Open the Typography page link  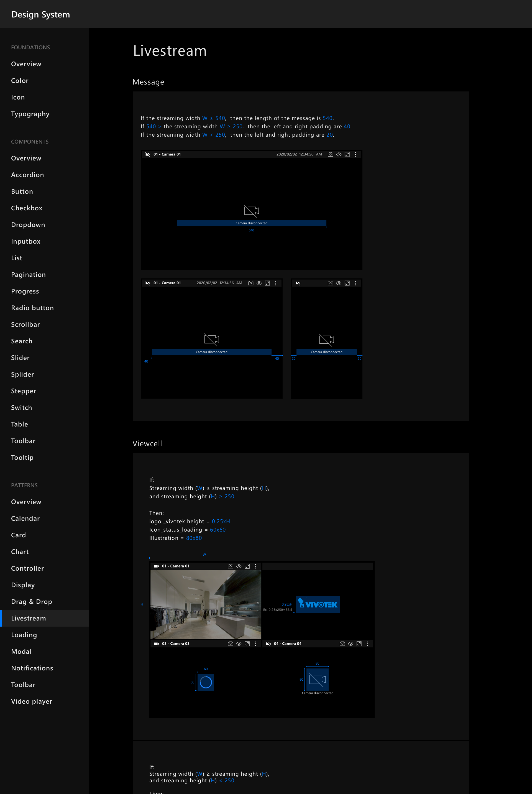30,114
